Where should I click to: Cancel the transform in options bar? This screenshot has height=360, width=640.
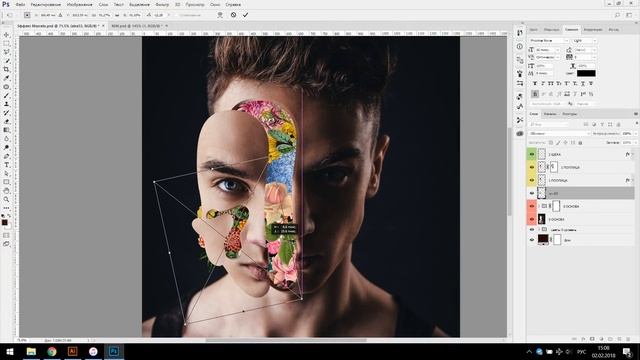pyautogui.click(x=233, y=15)
